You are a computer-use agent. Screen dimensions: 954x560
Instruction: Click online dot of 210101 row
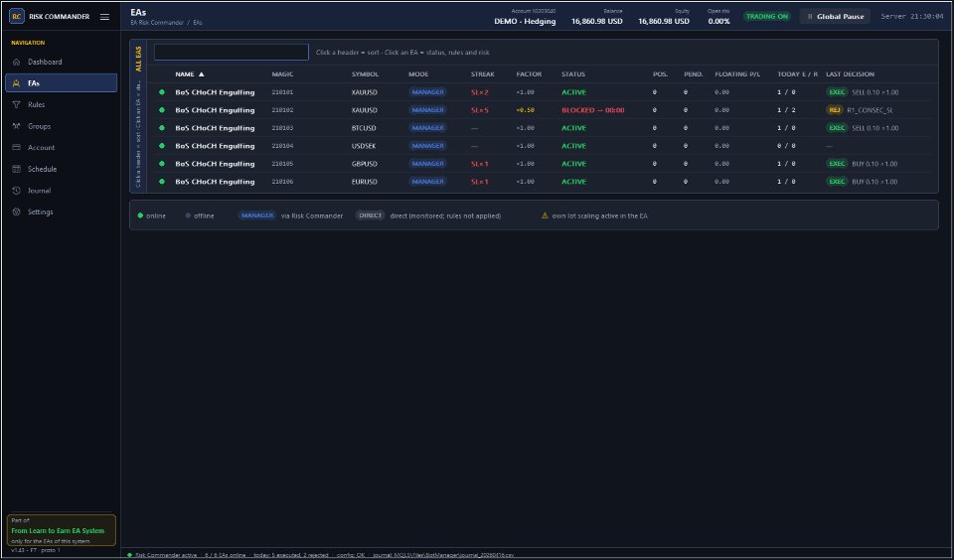pyautogui.click(x=162, y=92)
